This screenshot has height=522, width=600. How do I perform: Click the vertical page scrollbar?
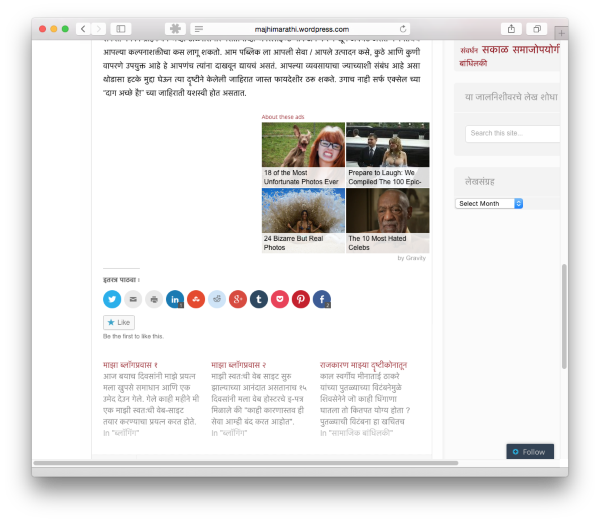(564, 316)
